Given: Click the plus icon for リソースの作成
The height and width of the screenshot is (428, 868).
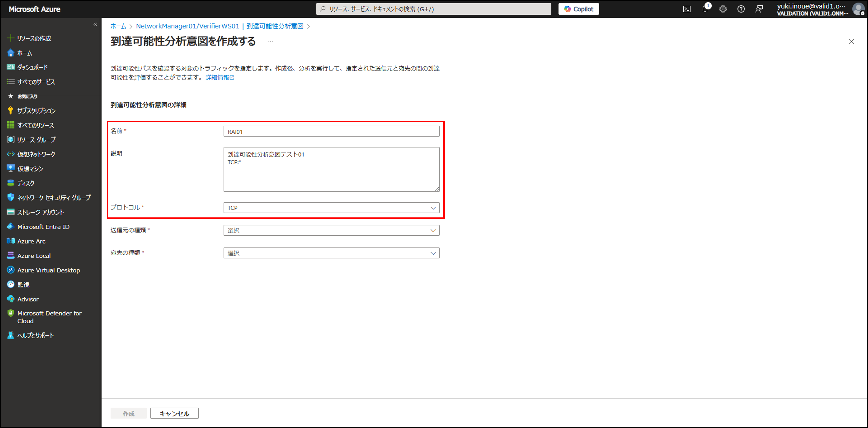Looking at the screenshot, I should click(11, 38).
